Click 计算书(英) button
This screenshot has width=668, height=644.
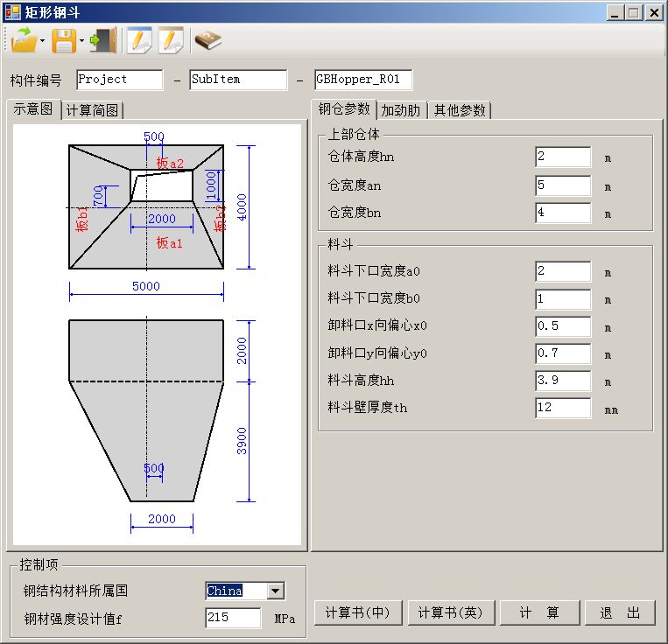point(451,612)
